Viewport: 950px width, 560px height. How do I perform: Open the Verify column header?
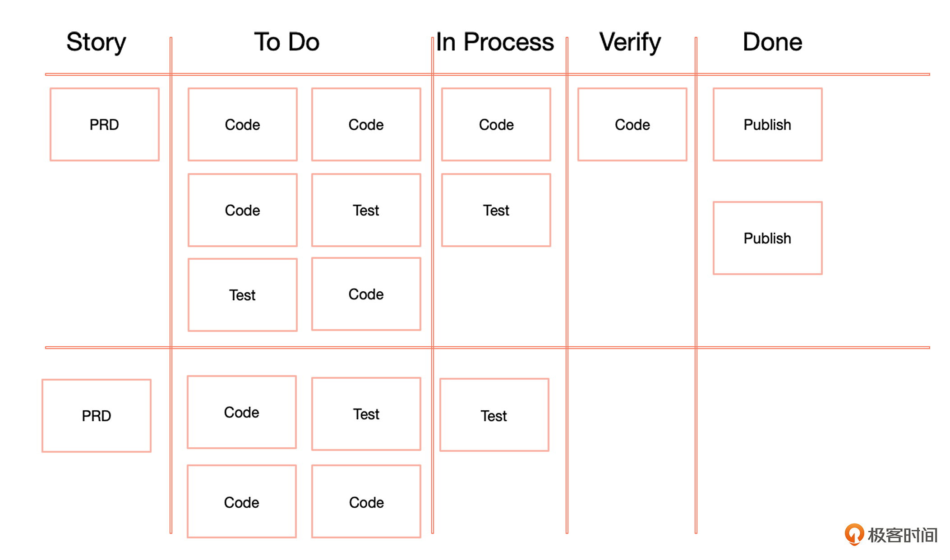(x=630, y=42)
